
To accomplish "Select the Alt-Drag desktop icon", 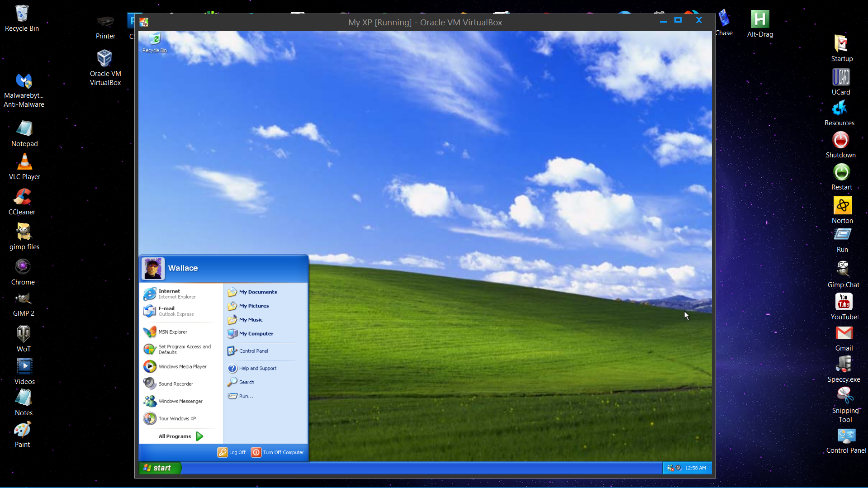I will [760, 24].
